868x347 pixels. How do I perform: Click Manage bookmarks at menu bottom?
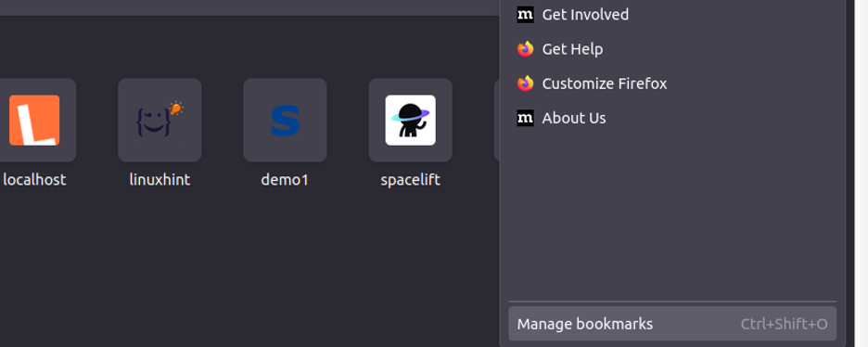[672, 324]
